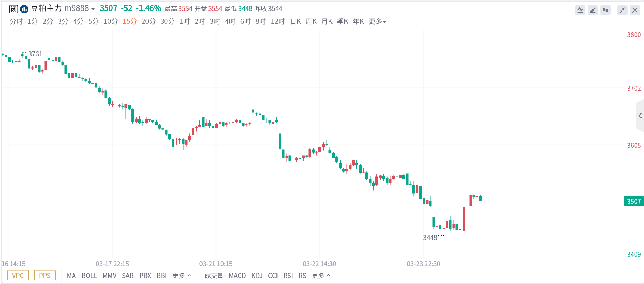Click the BOLL main indicator button

coord(89,276)
